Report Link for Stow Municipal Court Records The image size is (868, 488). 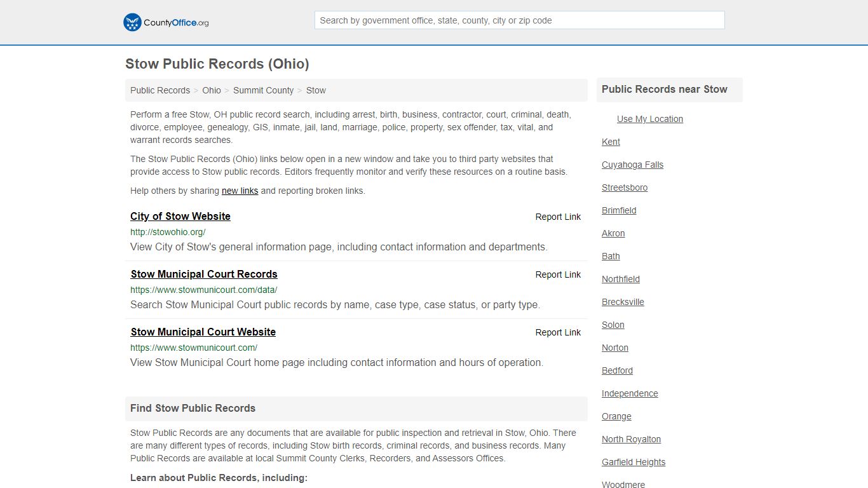[558, 274]
